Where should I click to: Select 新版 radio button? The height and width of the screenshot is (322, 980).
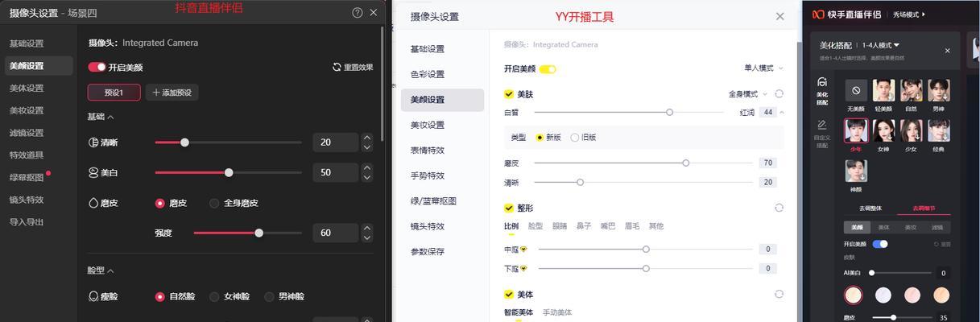point(540,138)
